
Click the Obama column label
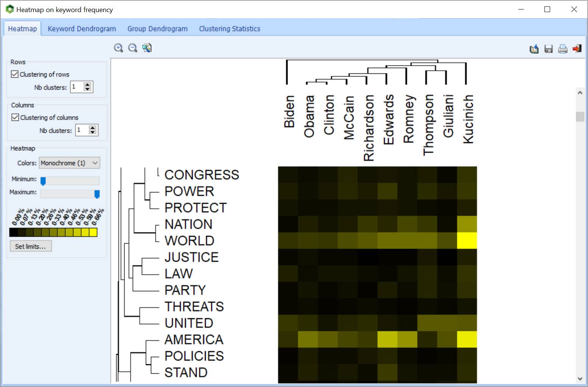pyautogui.click(x=309, y=116)
